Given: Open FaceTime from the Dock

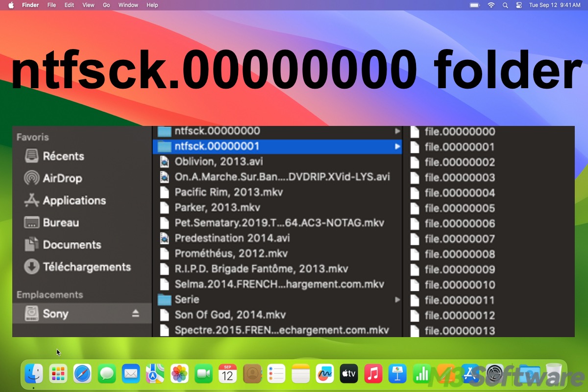Looking at the screenshot, I should click(203, 373).
